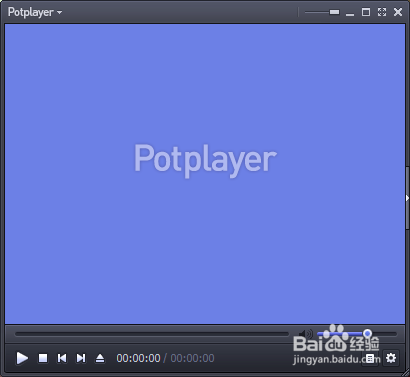
Task: Expand side panel with the right-edge arrow
Action: click(x=407, y=198)
